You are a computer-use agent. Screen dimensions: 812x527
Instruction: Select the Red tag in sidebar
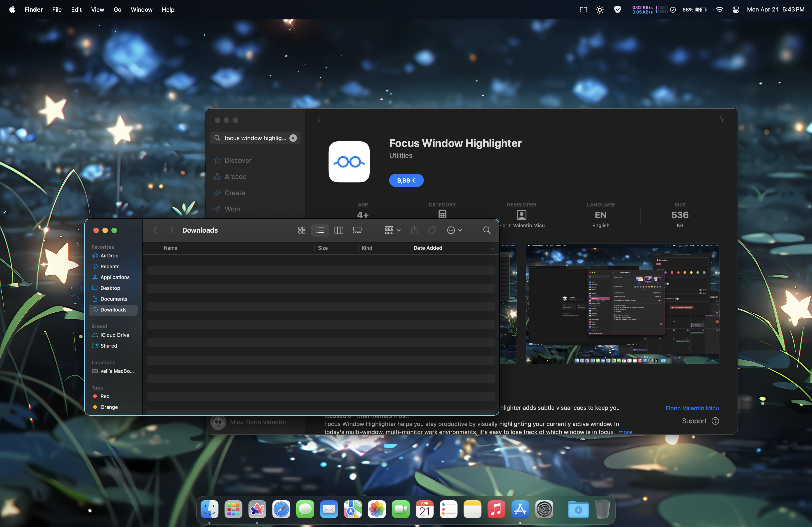coord(113,396)
